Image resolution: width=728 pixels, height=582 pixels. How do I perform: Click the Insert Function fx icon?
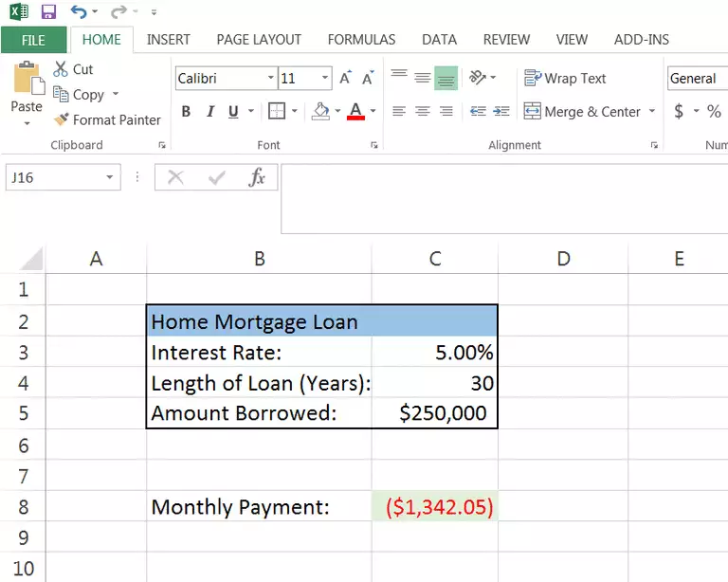click(256, 177)
